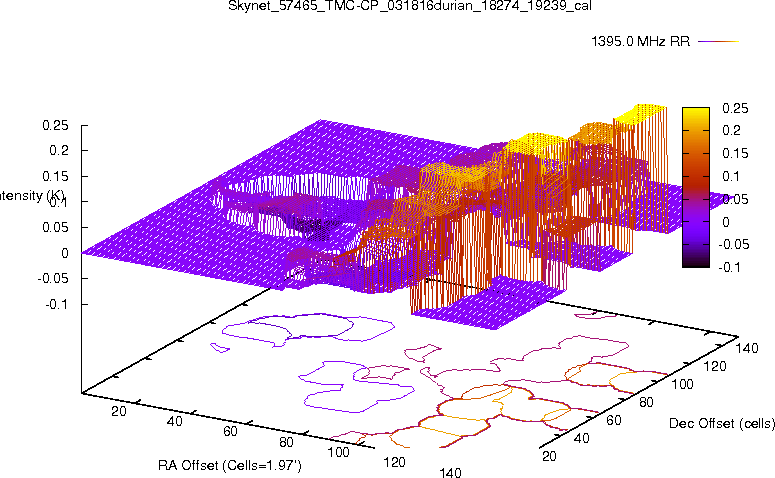Click the Dec Offset axis tick 100
This screenshot has width=775, height=478.
pos(682,384)
